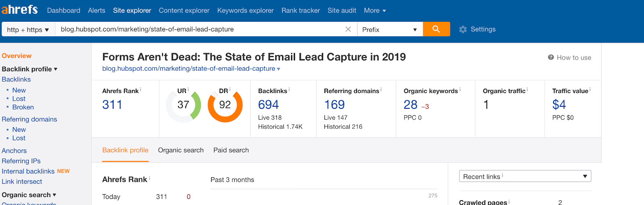The width and height of the screenshot is (644, 205).
Task: Open Keywords explorer in the top navigation
Action: point(245,10)
